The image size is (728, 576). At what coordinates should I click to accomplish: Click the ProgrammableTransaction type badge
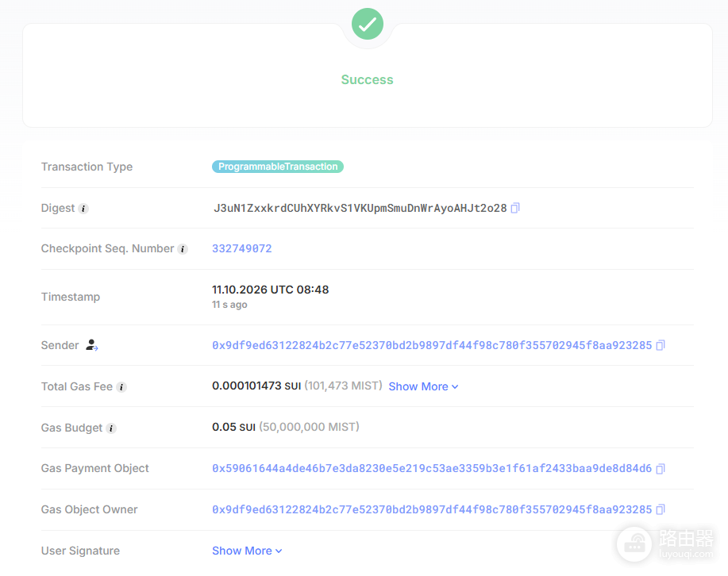click(x=278, y=167)
